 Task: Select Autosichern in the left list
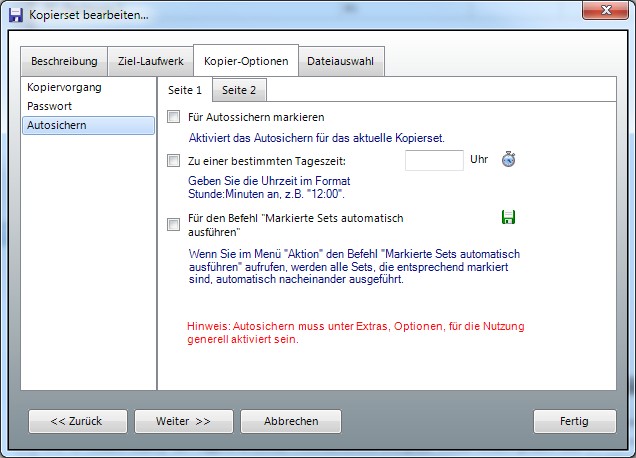(x=56, y=125)
